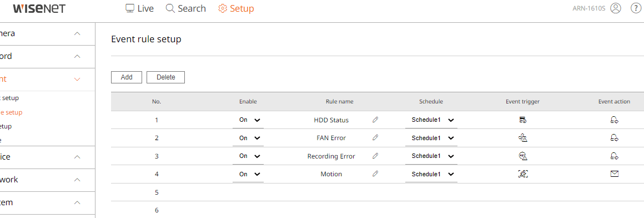The width and height of the screenshot is (644, 218).
Task: Open Schedule dropdown for Recording Error rule
Action: (431, 156)
